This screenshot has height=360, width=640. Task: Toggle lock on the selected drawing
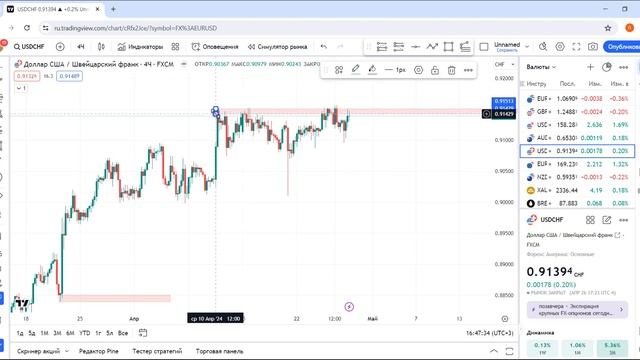[x=435, y=70]
